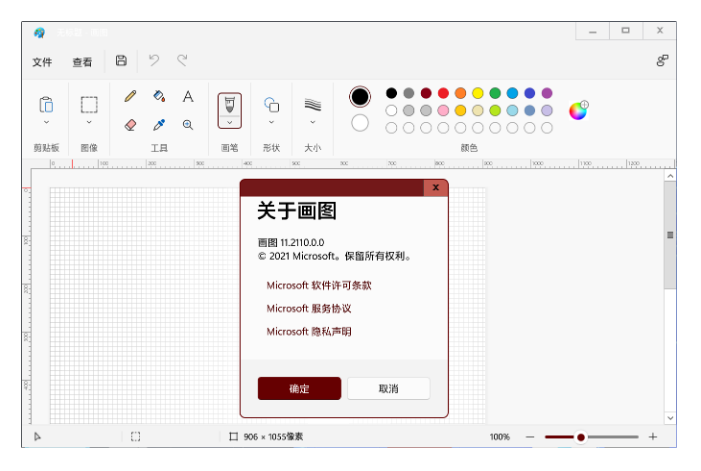This screenshot has width=701, height=471.
Task: Maximize the Paint window
Action: pos(625,31)
